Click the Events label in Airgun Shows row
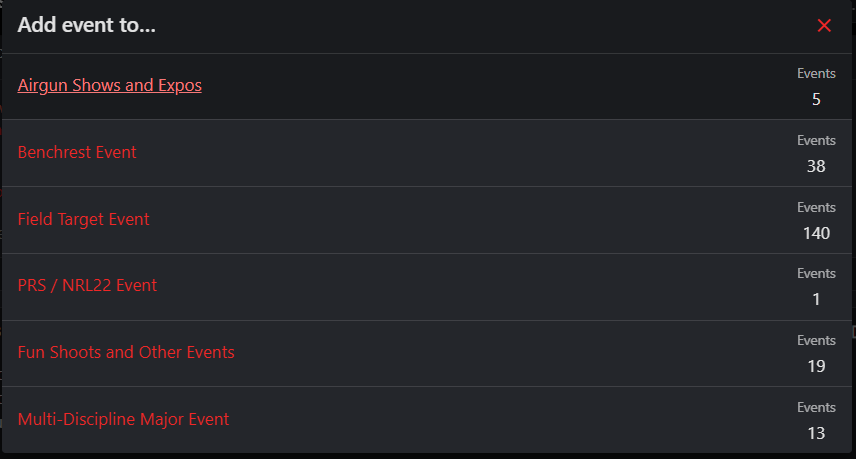Viewport: 856px width, 459px height. (816, 74)
